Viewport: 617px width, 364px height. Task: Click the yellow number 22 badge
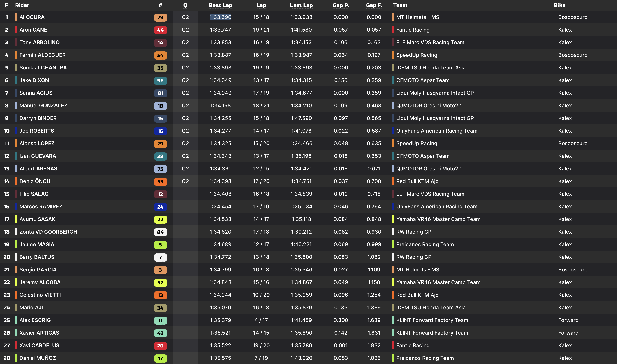[x=160, y=219]
